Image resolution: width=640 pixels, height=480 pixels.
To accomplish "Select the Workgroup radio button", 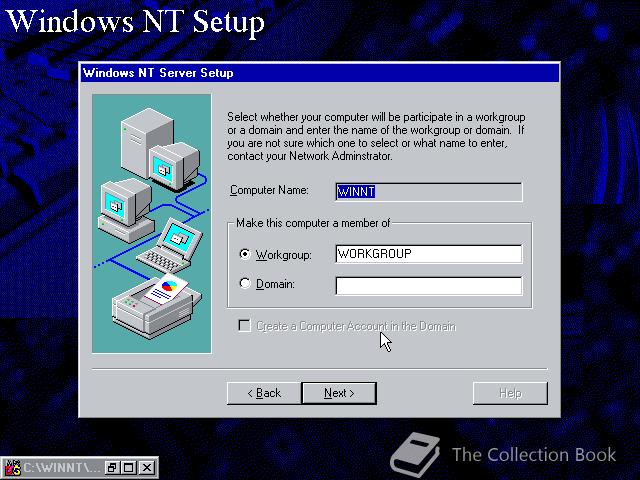I will tap(244, 254).
